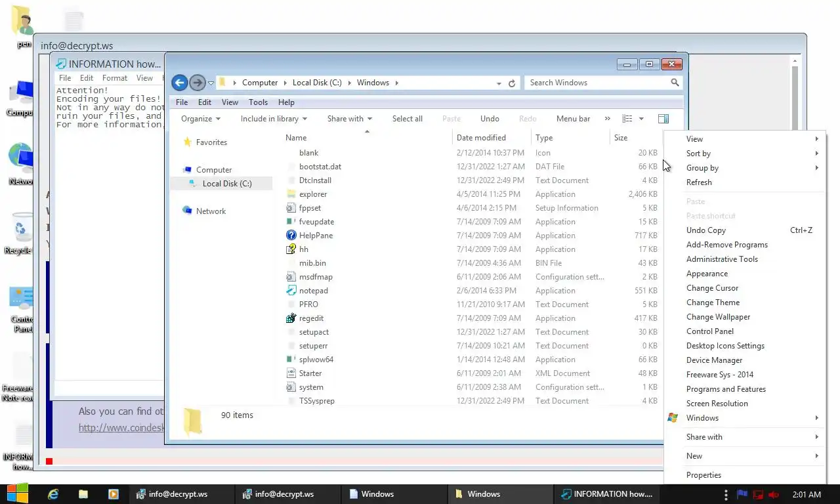Open the Share with toolbar dropdown

[350, 119]
